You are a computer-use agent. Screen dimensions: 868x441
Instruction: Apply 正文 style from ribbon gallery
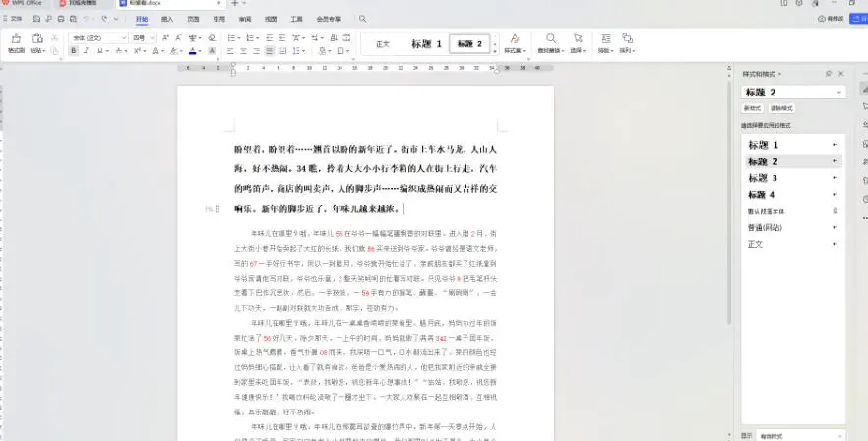(x=383, y=44)
